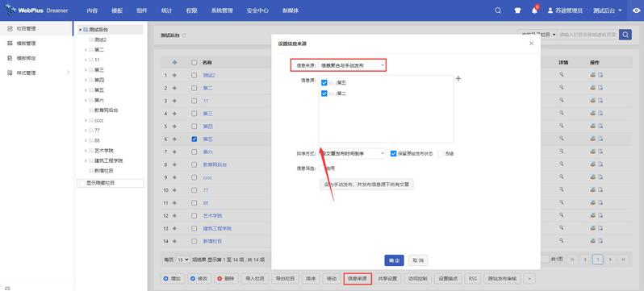The image size is (644, 291).
Task: Close the 设置信息来源 dialog
Action: (532, 43)
